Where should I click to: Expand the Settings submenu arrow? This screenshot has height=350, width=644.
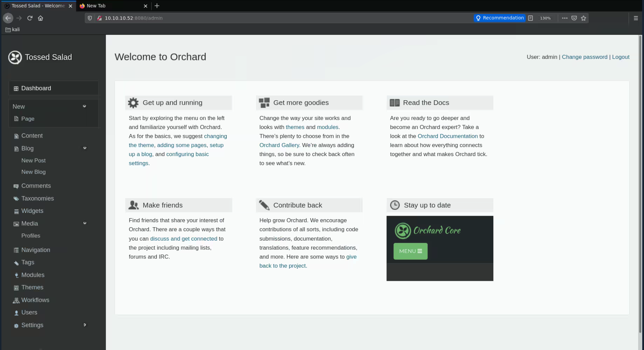pos(84,325)
